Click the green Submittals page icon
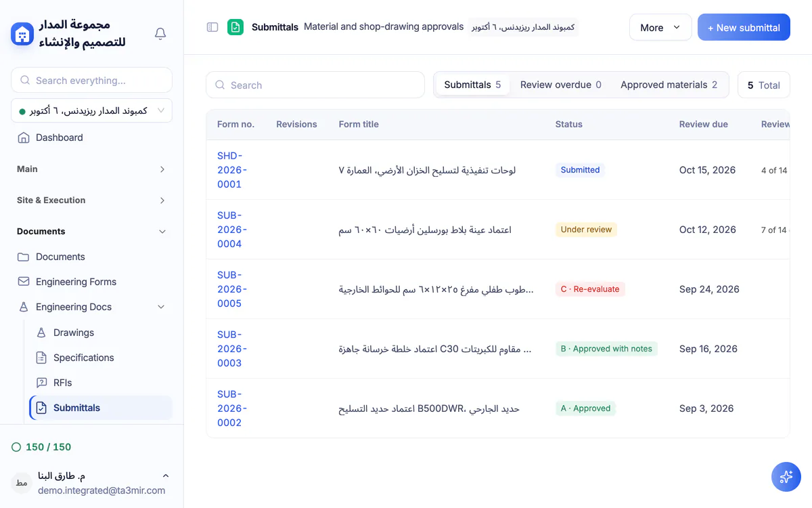This screenshot has height=508, width=812. [235, 27]
